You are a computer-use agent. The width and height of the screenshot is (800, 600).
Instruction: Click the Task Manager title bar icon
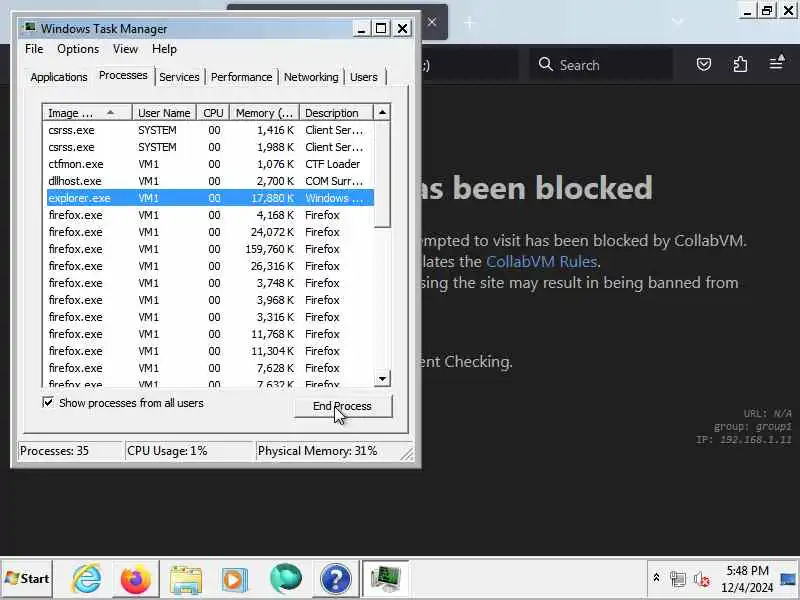coord(30,28)
